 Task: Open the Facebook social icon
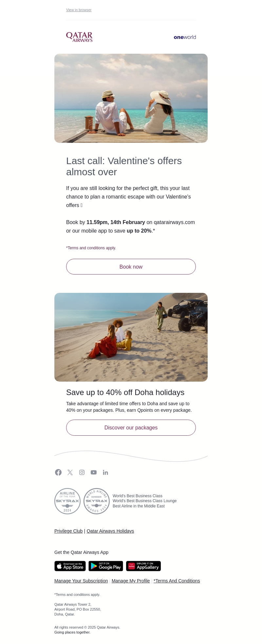(x=58, y=472)
